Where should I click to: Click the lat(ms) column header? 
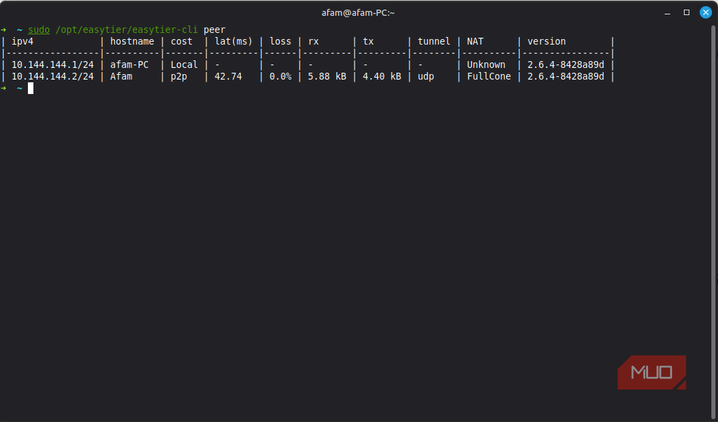pos(234,42)
